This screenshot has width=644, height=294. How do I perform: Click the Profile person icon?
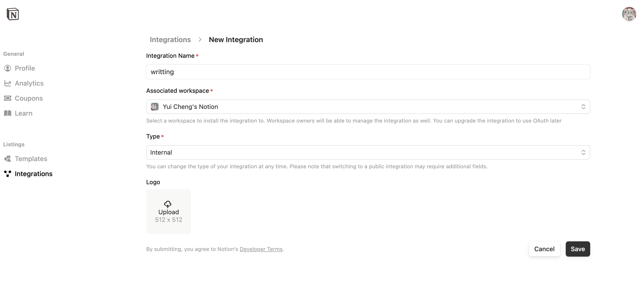pyautogui.click(x=8, y=68)
